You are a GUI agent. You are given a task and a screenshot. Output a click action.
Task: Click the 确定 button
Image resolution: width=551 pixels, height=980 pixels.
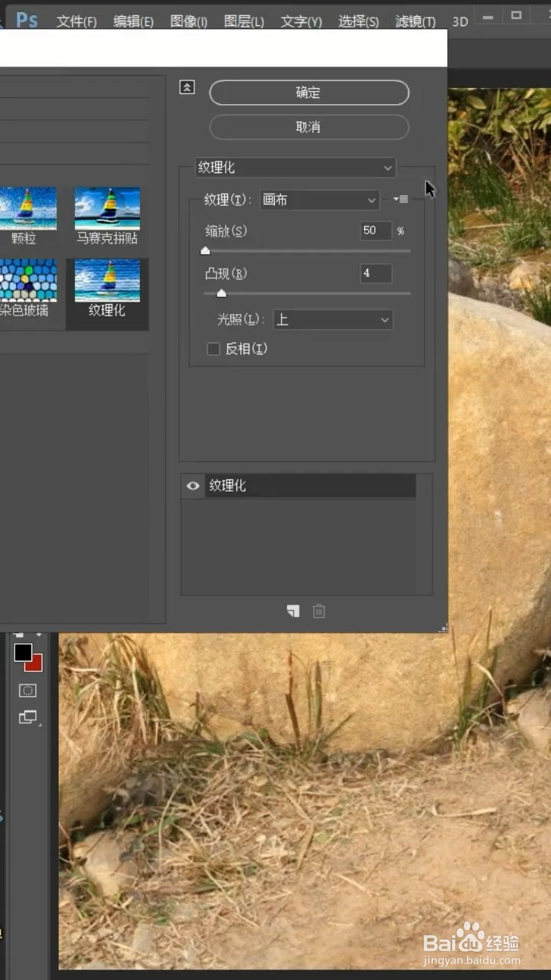coord(309,93)
